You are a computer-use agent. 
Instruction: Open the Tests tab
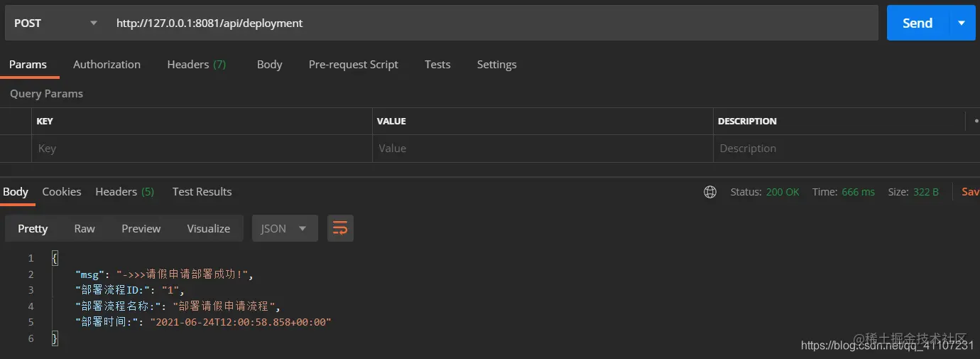(437, 64)
